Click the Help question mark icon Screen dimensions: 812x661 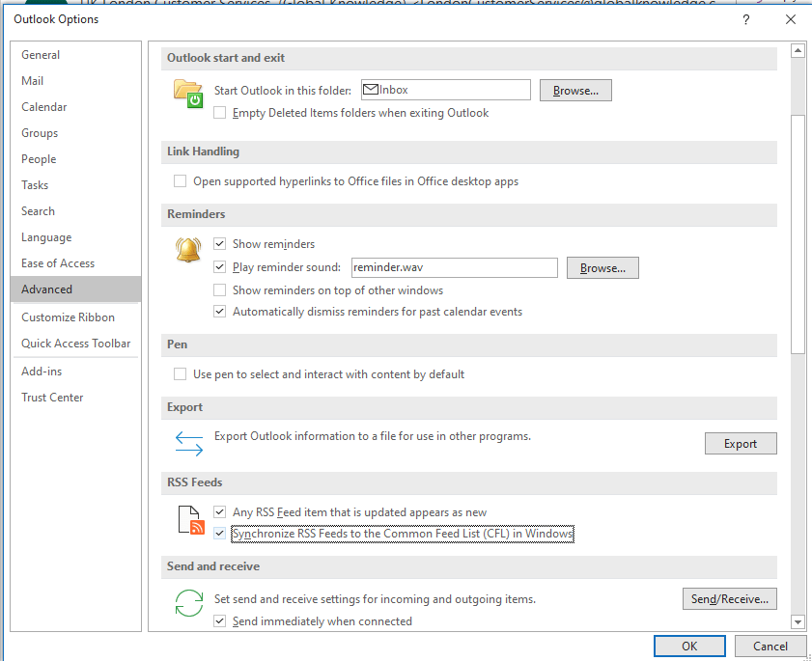746,19
